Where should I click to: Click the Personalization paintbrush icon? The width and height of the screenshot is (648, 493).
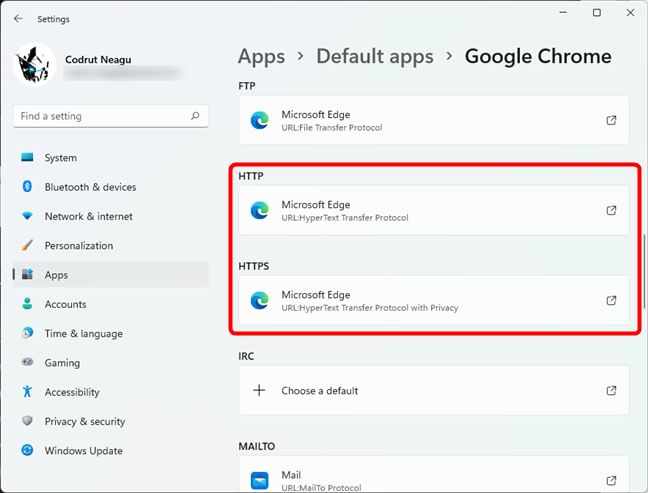[x=27, y=245]
